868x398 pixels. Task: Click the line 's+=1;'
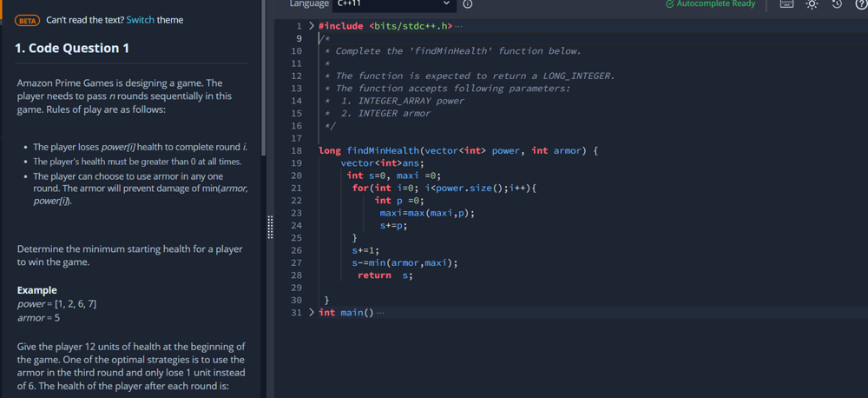pos(365,250)
